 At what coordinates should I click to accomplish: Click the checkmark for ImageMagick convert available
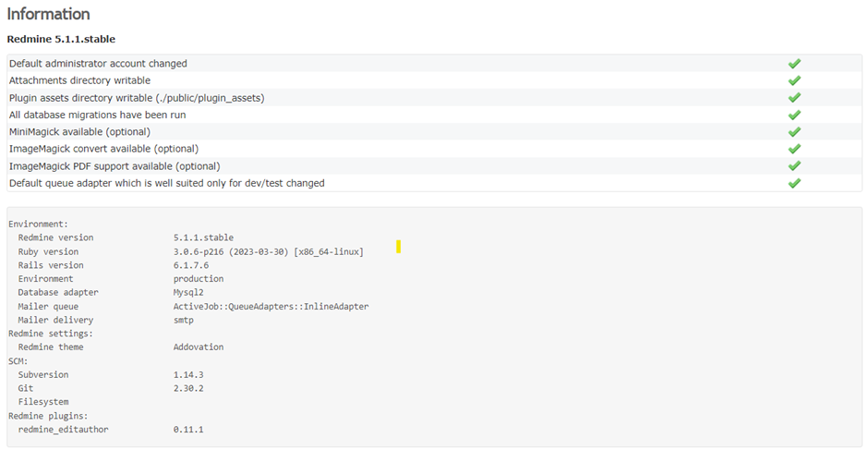[x=794, y=149]
